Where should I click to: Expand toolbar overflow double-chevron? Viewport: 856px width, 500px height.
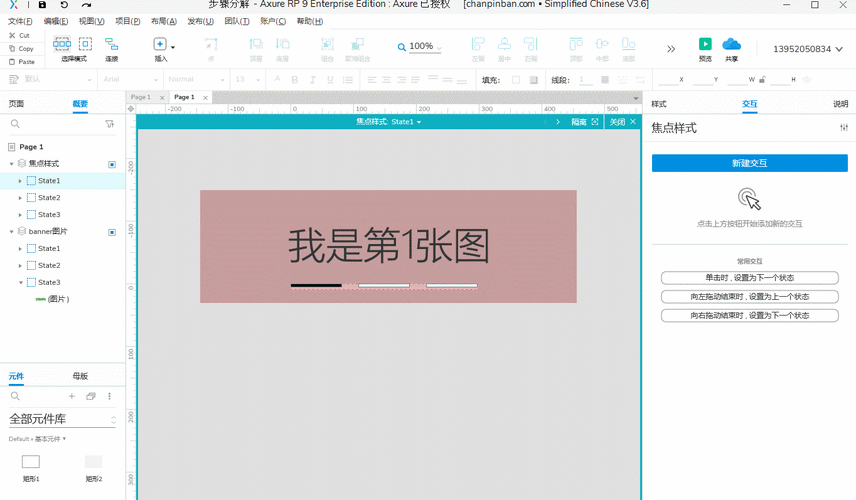pyautogui.click(x=671, y=49)
